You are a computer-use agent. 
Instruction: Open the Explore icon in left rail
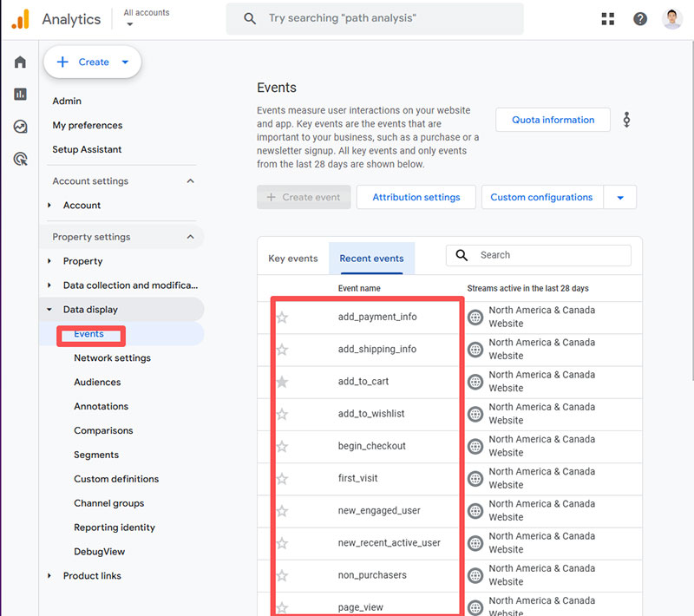click(20, 127)
